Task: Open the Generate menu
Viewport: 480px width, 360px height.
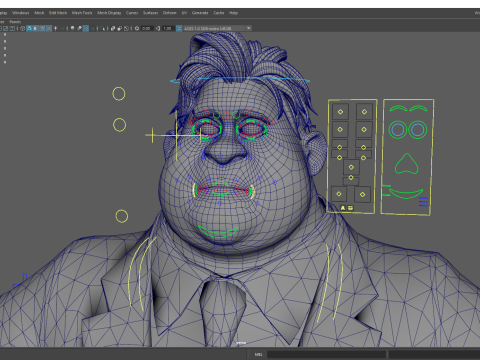Action: point(200,13)
